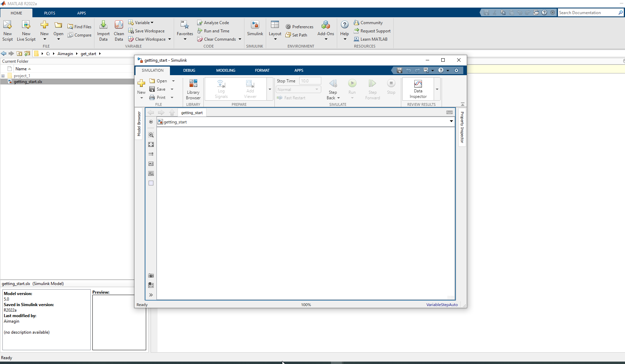Click Compare in MATLAB File section

[x=79, y=35]
